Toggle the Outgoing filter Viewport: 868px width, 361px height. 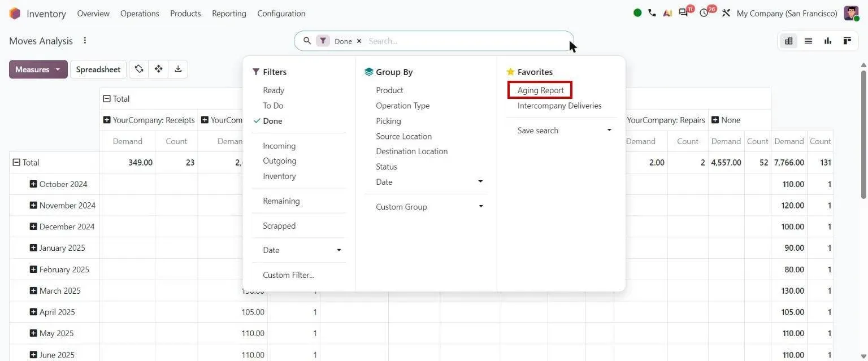[280, 161]
